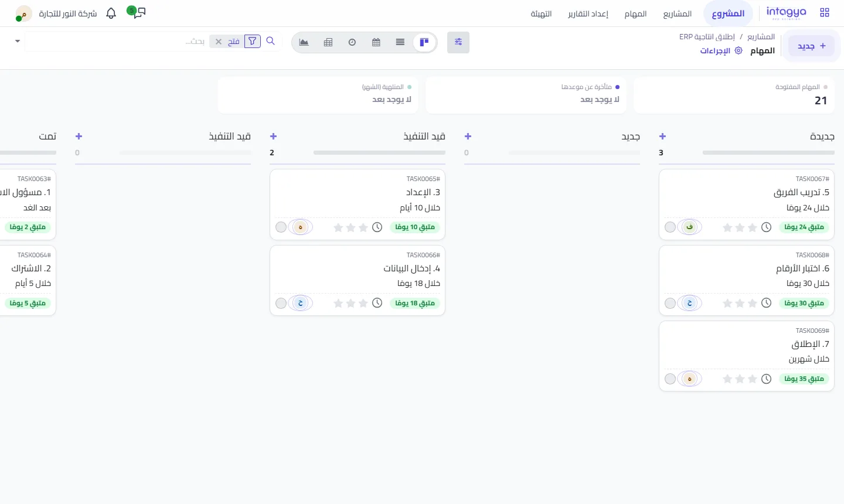
Task: Open activity clock on TASK0069 card
Action: (766, 379)
